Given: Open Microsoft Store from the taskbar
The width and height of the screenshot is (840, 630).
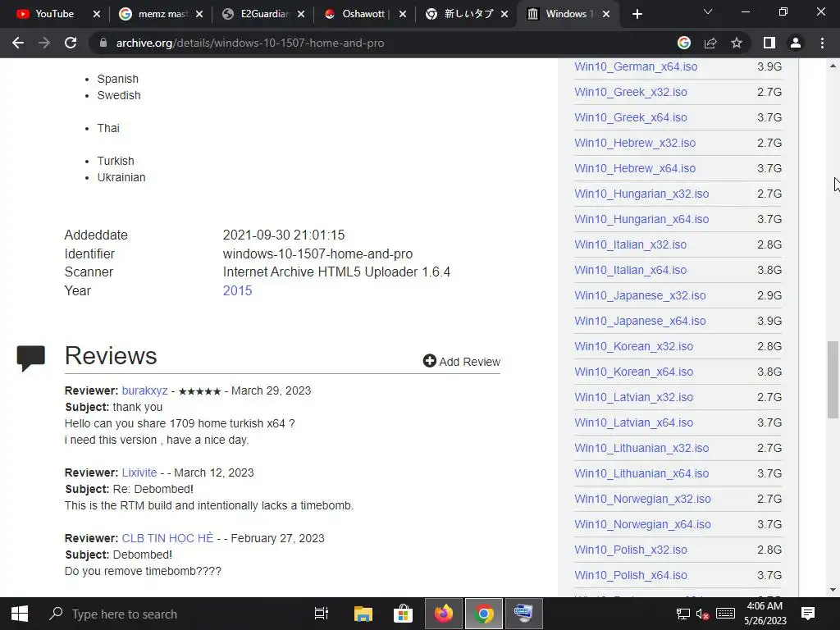Looking at the screenshot, I should (x=403, y=614).
